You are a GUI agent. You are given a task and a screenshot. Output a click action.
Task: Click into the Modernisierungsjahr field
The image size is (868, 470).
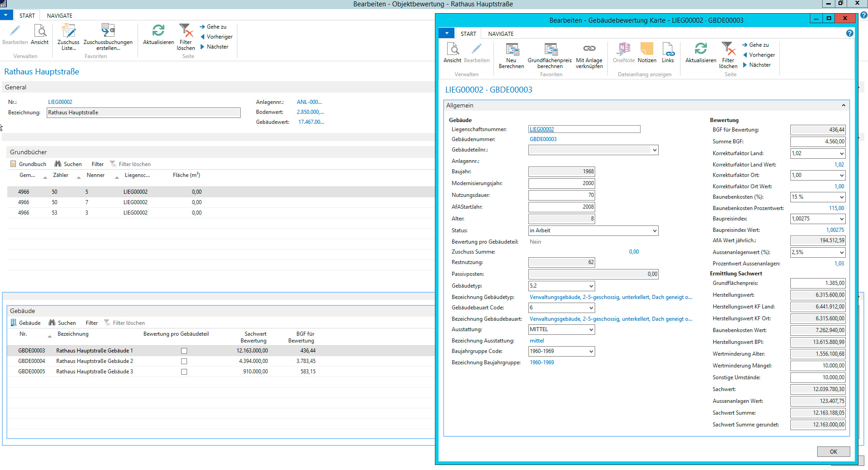562,184
